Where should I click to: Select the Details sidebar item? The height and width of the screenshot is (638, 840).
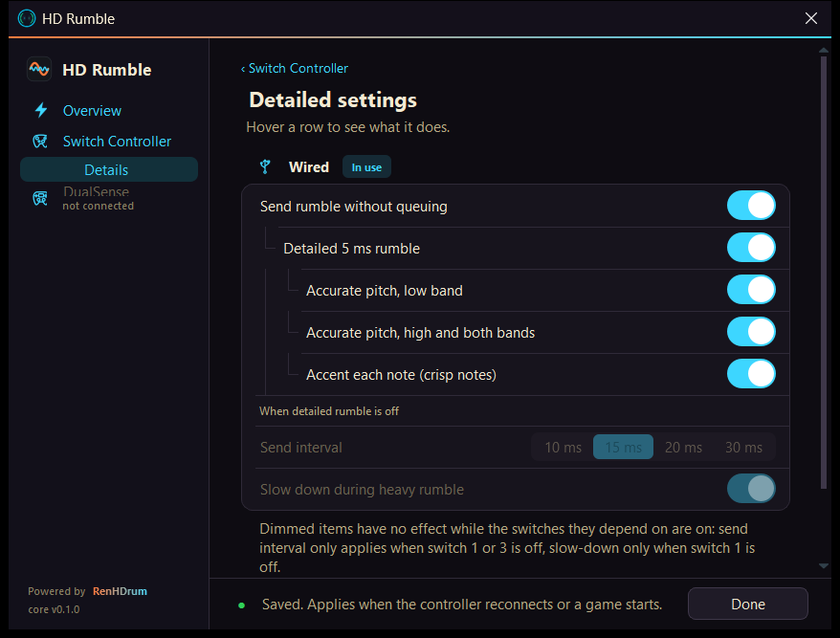[x=109, y=169]
